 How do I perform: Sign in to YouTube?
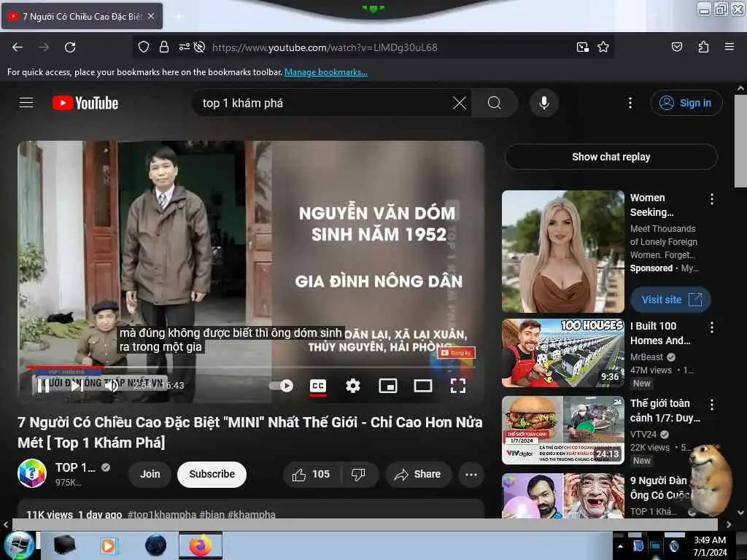[x=686, y=103]
